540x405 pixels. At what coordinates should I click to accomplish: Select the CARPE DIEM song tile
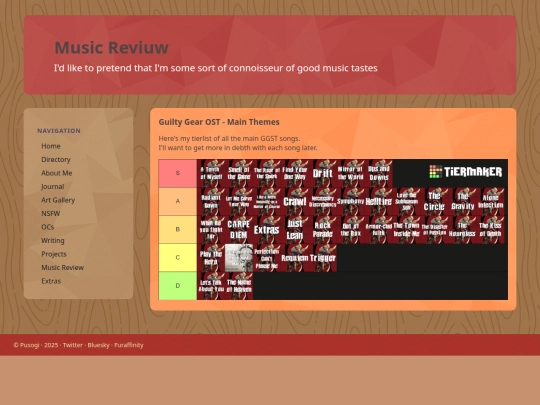click(239, 230)
